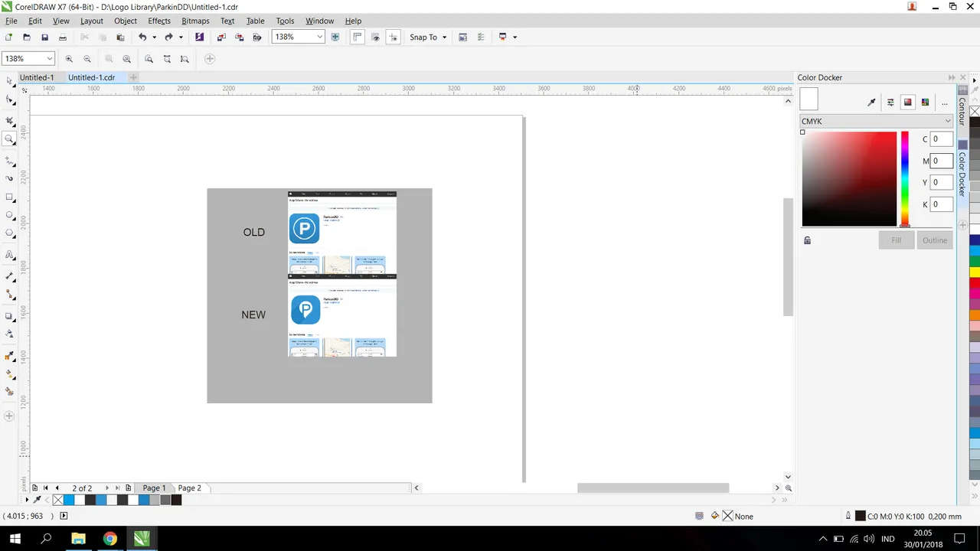Toggle Show Grid button
The width and height of the screenshot is (980, 551).
[375, 37]
